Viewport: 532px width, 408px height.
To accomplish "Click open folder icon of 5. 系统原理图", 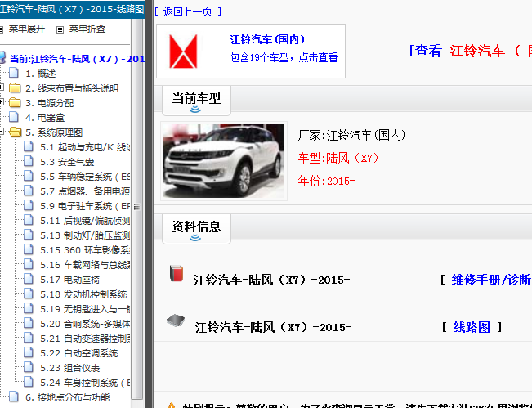I will (x=16, y=132).
